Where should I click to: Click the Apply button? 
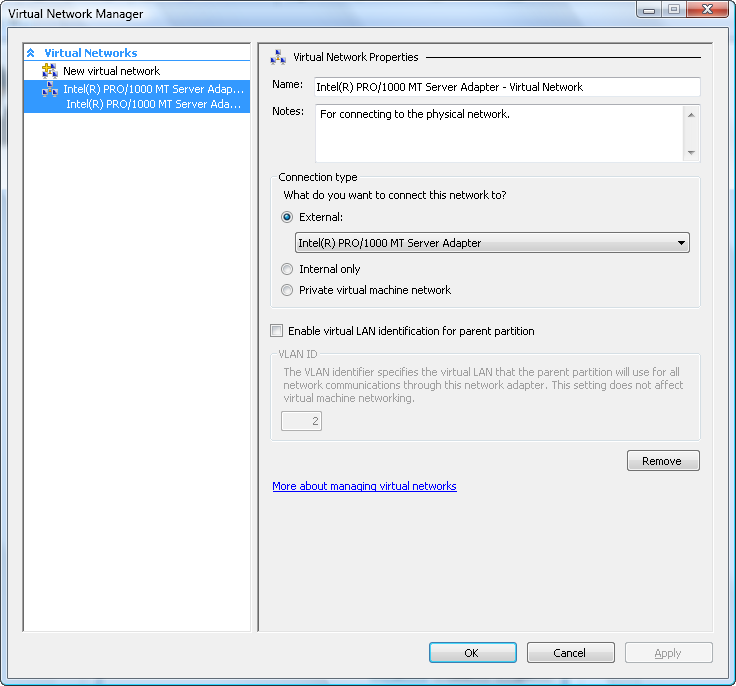[668, 653]
